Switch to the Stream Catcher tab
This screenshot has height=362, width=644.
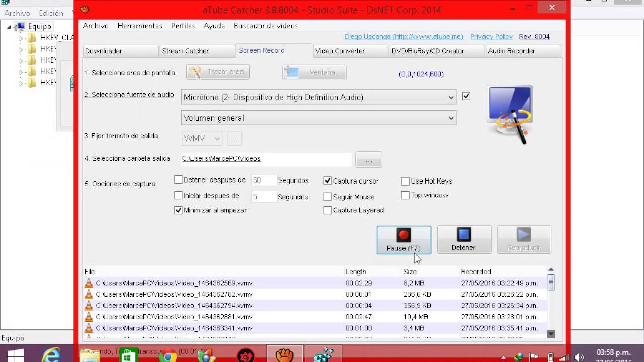[197, 51]
